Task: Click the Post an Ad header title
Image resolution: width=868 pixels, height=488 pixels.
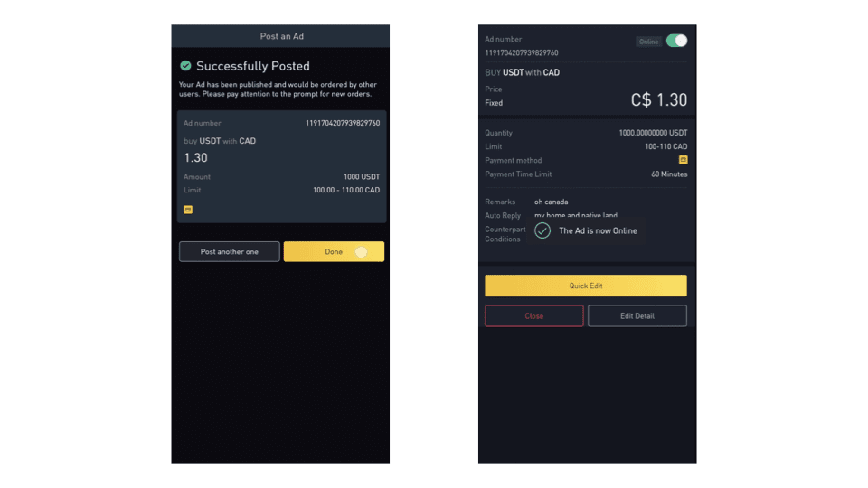Action: pyautogui.click(x=280, y=36)
